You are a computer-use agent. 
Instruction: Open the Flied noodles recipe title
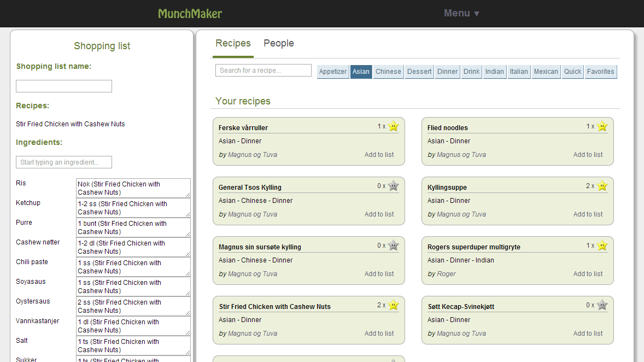point(447,128)
